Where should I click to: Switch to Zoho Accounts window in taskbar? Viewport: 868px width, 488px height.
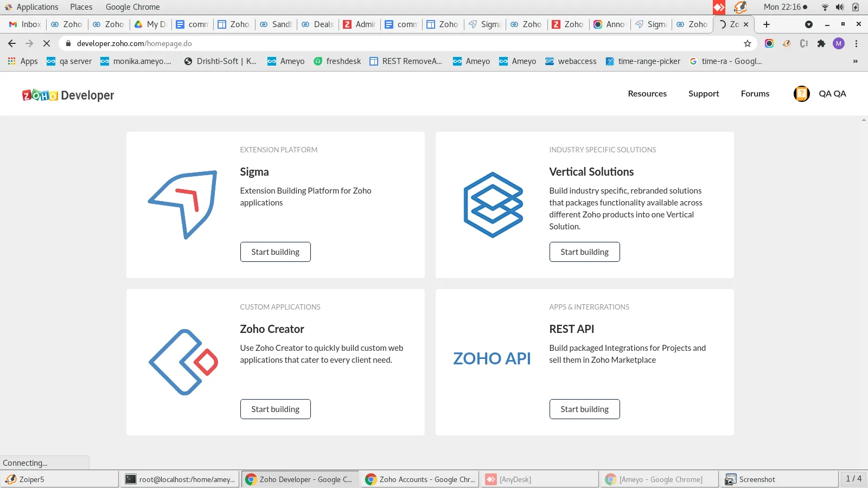pyautogui.click(x=420, y=479)
